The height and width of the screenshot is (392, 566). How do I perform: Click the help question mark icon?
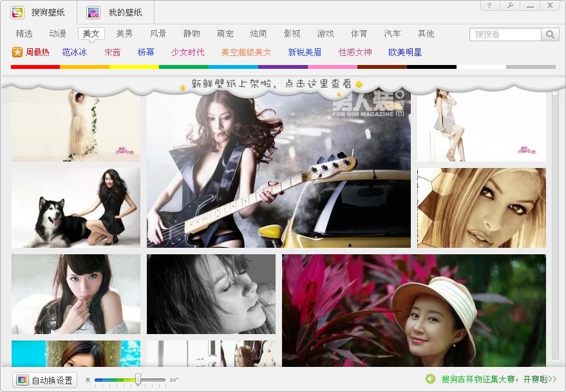[489, 5]
